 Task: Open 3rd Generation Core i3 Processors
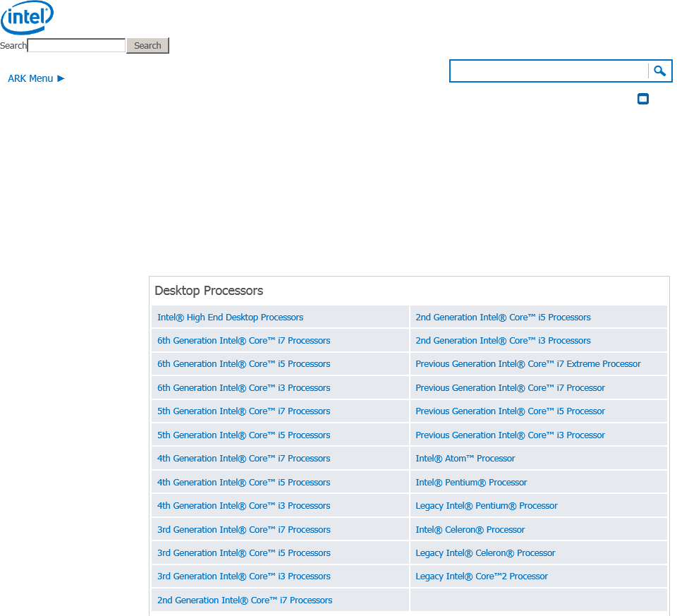tap(244, 576)
